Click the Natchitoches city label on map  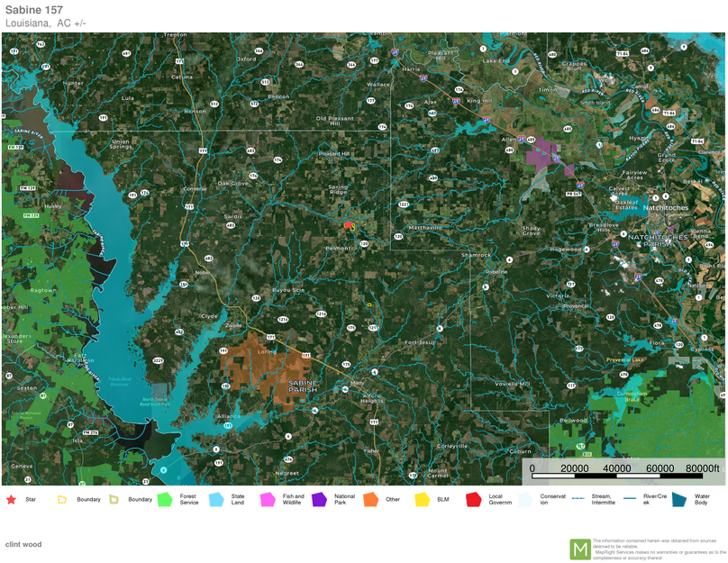pyautogui.click(x=666, y=207)
